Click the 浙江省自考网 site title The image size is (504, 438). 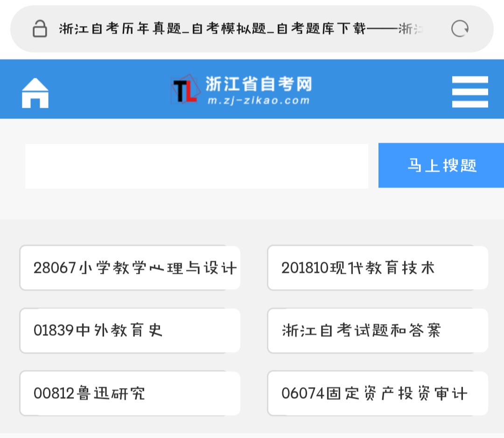tap(259, 84)
